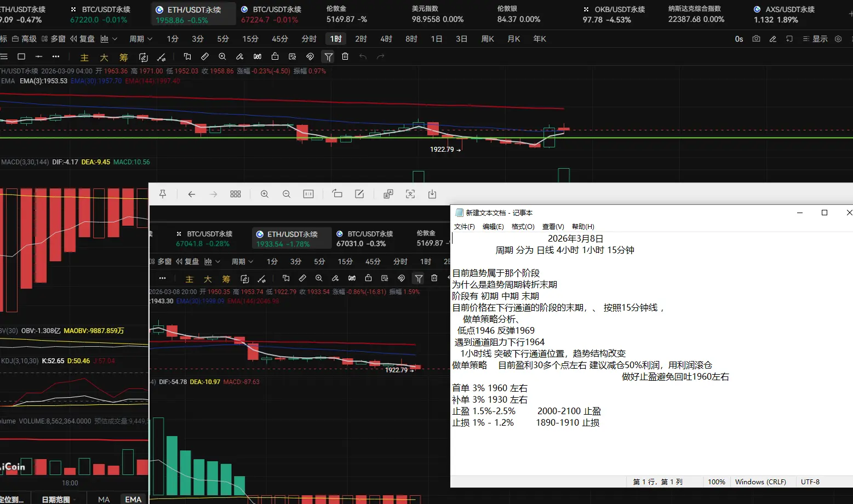Click the camera screenshot icon in main chart toolbar

click(x=756, y=39)
